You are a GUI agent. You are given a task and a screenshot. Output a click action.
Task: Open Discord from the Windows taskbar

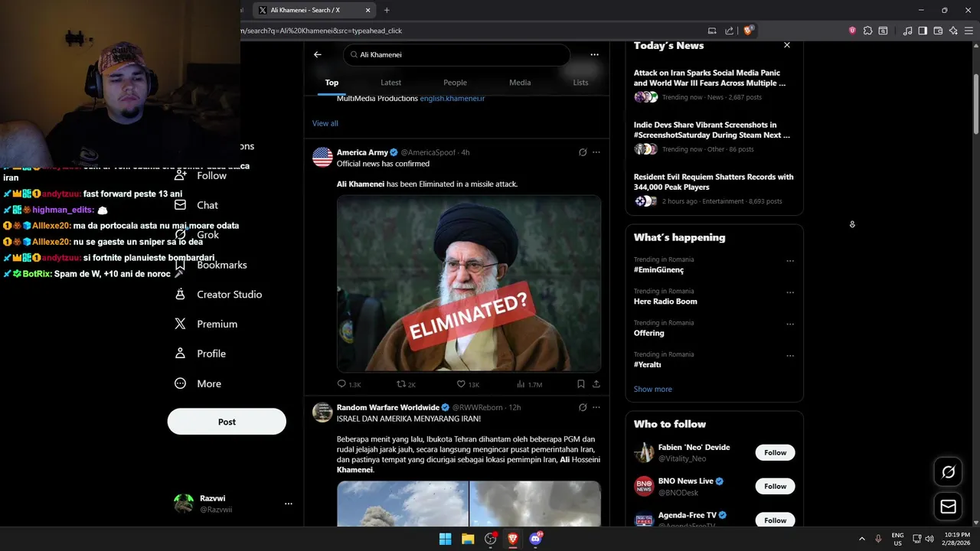(x=535, y=539)
